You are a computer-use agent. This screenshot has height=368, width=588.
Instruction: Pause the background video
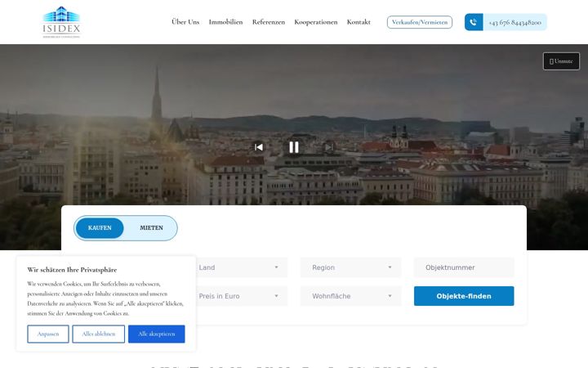point(294,147)
